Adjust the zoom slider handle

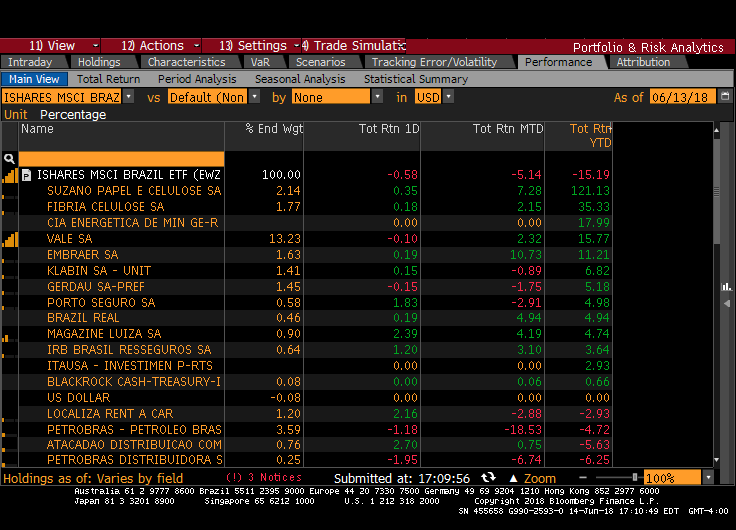click(635, 478)
